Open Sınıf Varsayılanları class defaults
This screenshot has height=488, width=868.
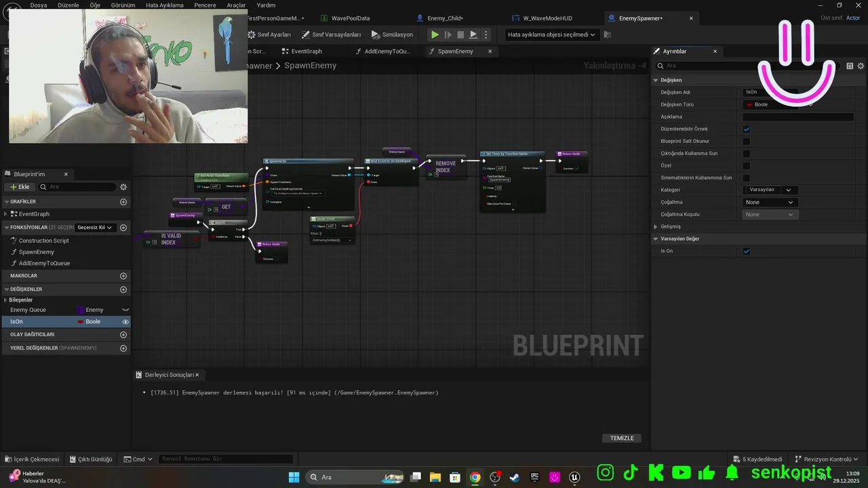click(332, 35)
